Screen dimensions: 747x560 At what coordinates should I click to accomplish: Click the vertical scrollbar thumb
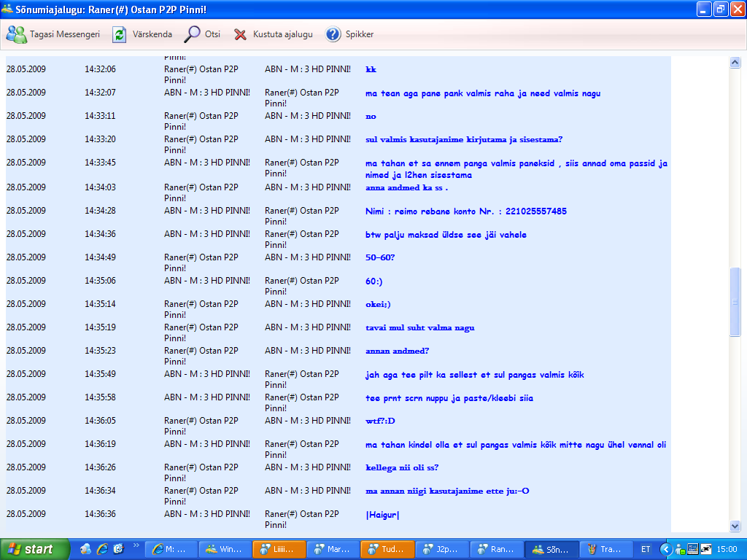(735, 302)
